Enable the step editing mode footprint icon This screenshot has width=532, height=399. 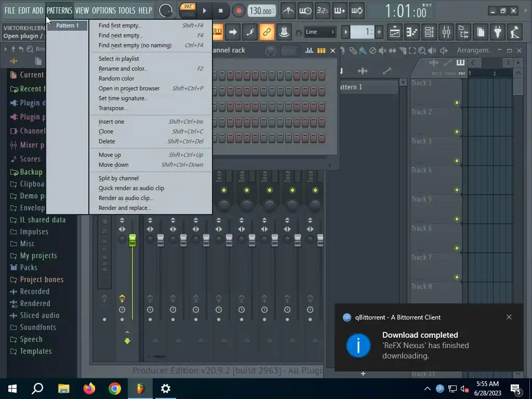(250, 32)
